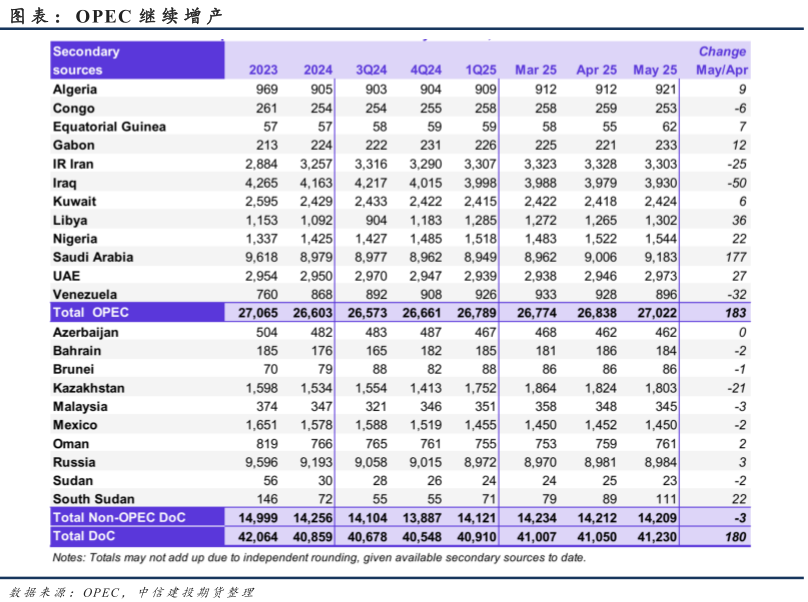Click Total Non-OPEC DoC 4Q24 value "13,887"
The height and width of the screenshot is (602, 808).
click(422, 517)
